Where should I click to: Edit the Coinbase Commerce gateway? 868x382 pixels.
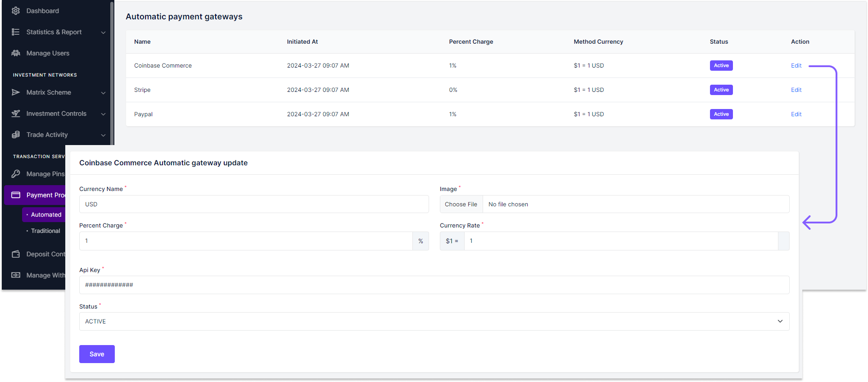(796, 66)
